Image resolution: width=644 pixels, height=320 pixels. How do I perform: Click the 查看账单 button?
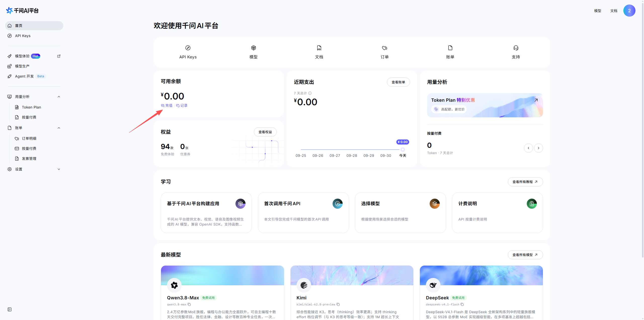tap(398, 82)
